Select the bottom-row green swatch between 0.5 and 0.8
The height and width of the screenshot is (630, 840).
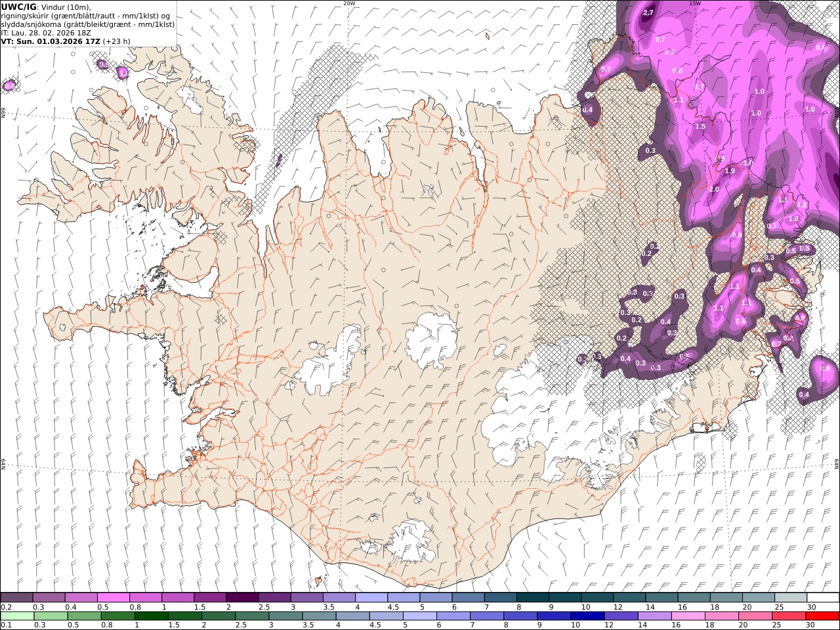coord(84,616)
